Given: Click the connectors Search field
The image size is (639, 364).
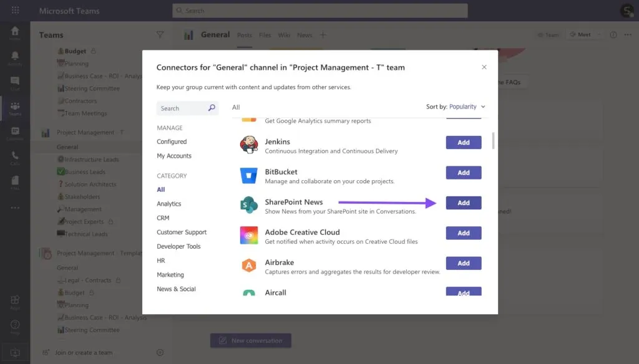Looking at the screenshot, I should pyautogui.click(x=187, y=108).
